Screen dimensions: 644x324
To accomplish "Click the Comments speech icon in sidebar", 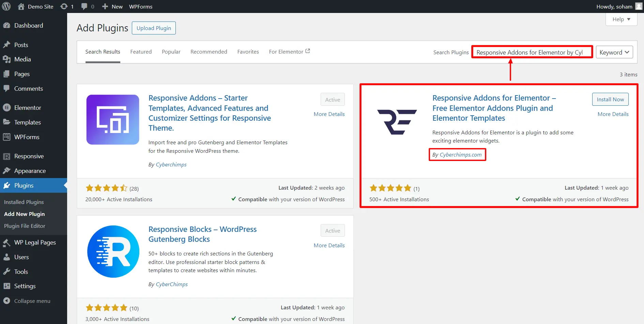I will [6, 88].
